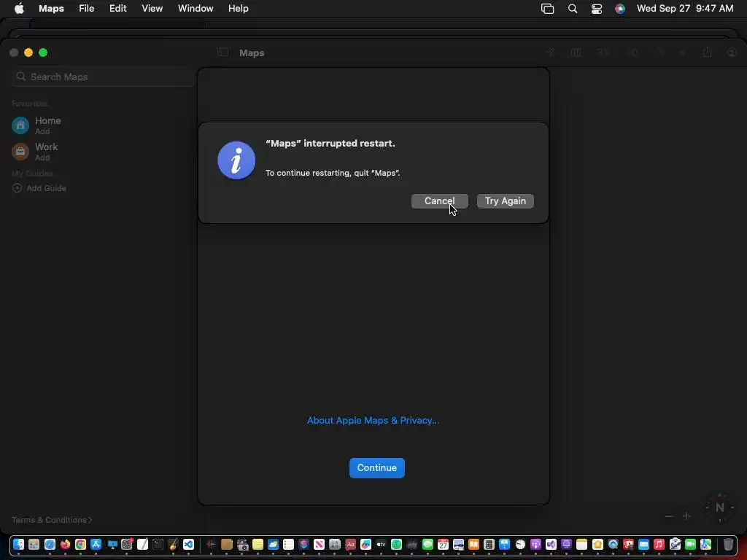Open Terms & Conditions link

[x=52, y=520]
